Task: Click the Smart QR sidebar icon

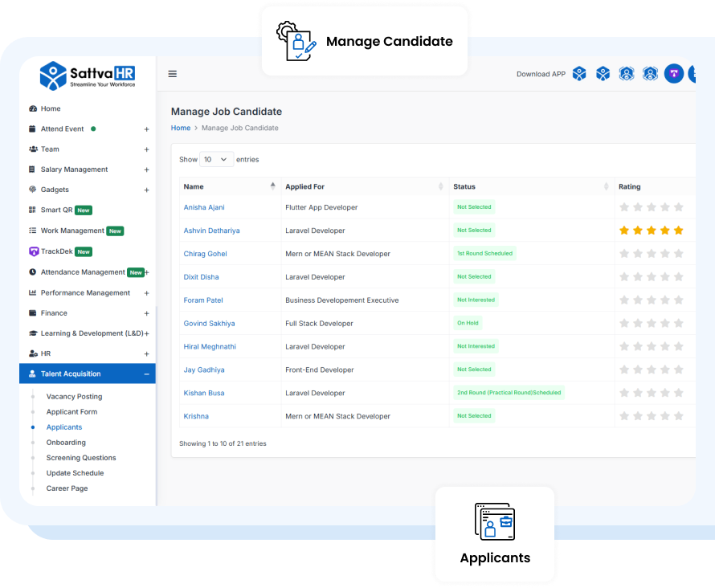Action: point(33,210)
